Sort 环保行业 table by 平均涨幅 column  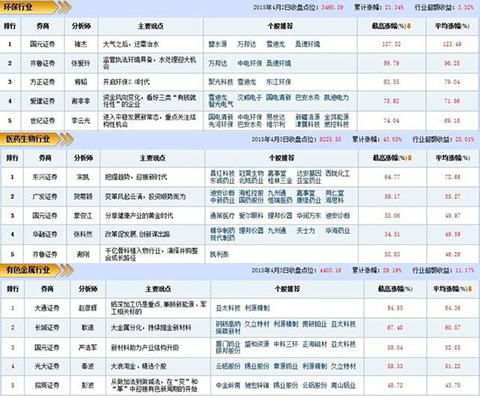pyautogui.click(x=452, y=26)
